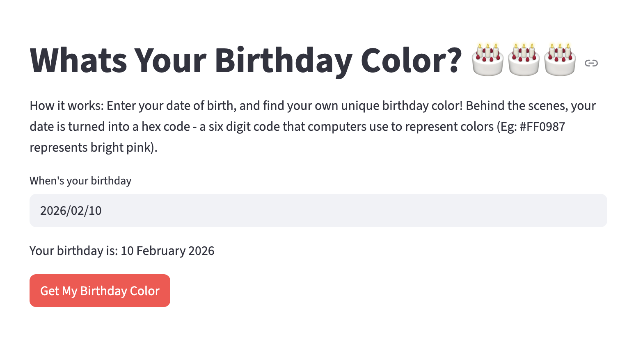Click the word "Birthday" in the title

tap(283, 61)
